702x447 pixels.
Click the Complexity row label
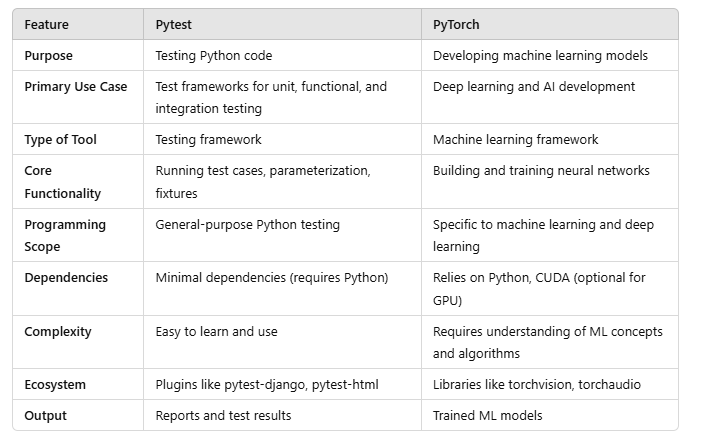tap(58, 331)
